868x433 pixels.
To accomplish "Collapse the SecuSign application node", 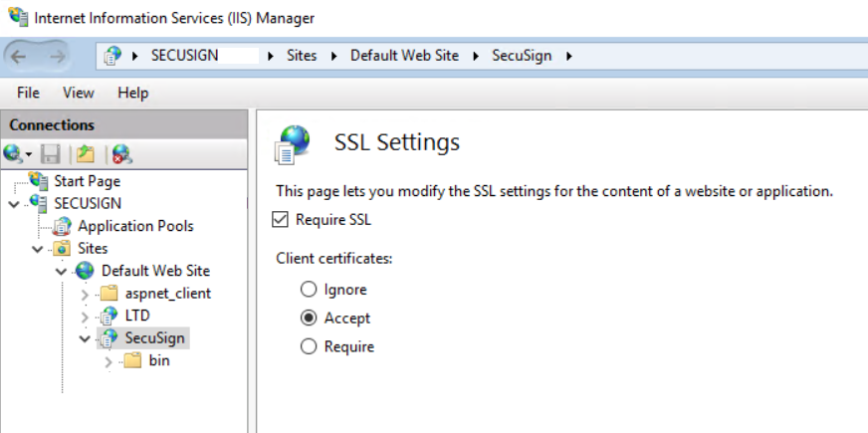I will (85, 338).
